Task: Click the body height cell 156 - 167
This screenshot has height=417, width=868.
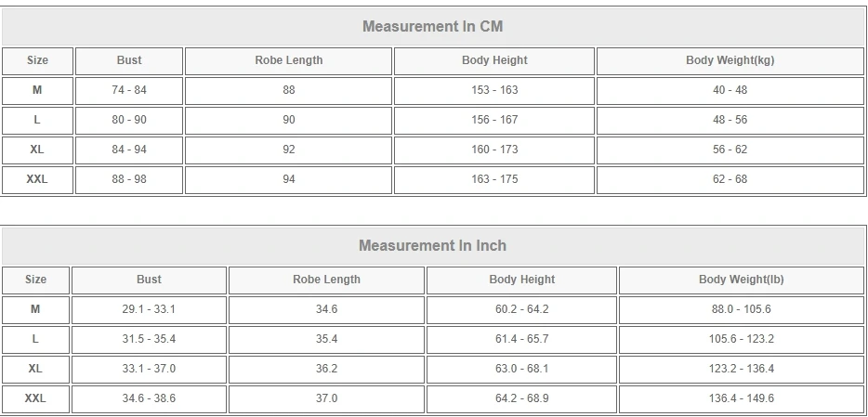Action: pos(494,120)
